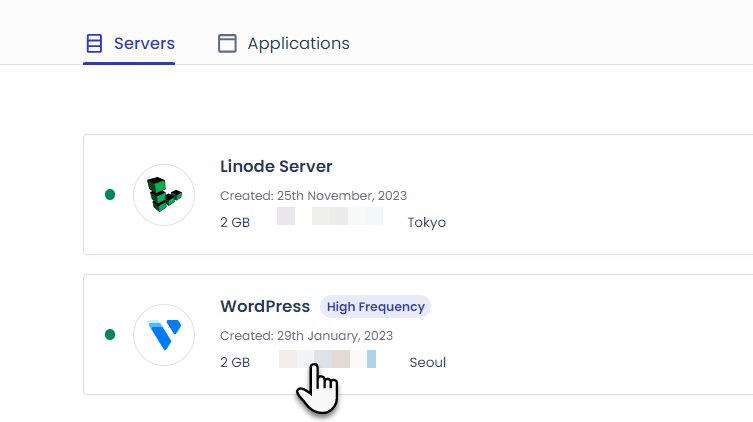Open the Linode Server title
753x422 pixels.
276,167
